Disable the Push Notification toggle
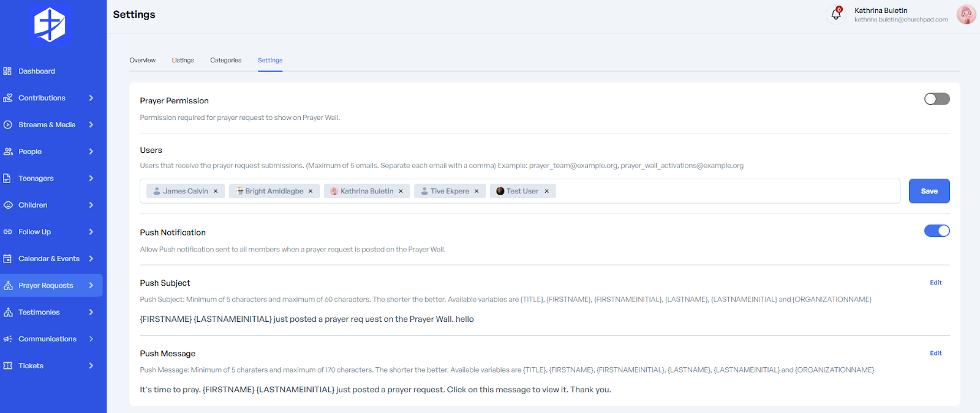This screenshot has width=980, height=413. click(937, 231)
